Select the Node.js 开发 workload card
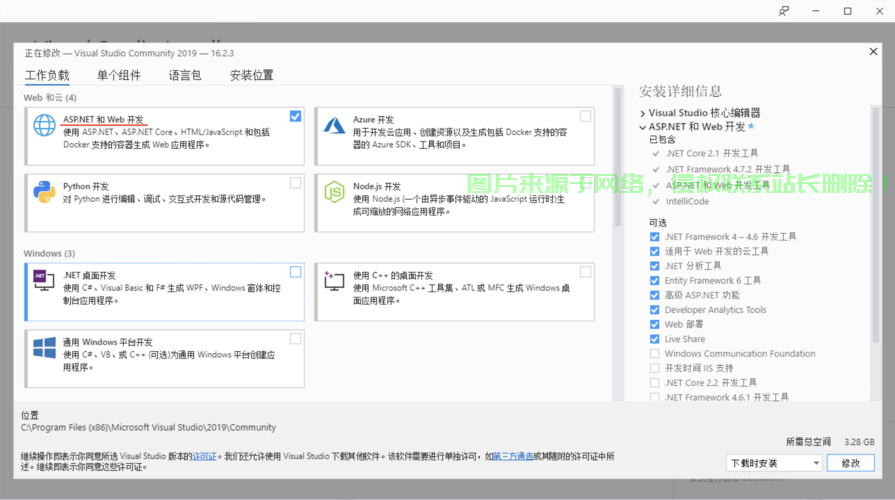 coord(454,203)
